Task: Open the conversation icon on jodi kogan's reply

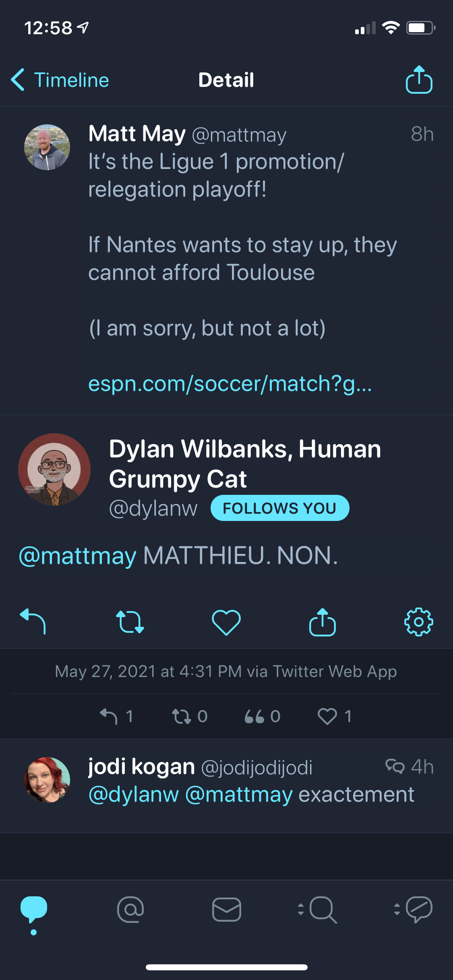Action: point(395,766)
